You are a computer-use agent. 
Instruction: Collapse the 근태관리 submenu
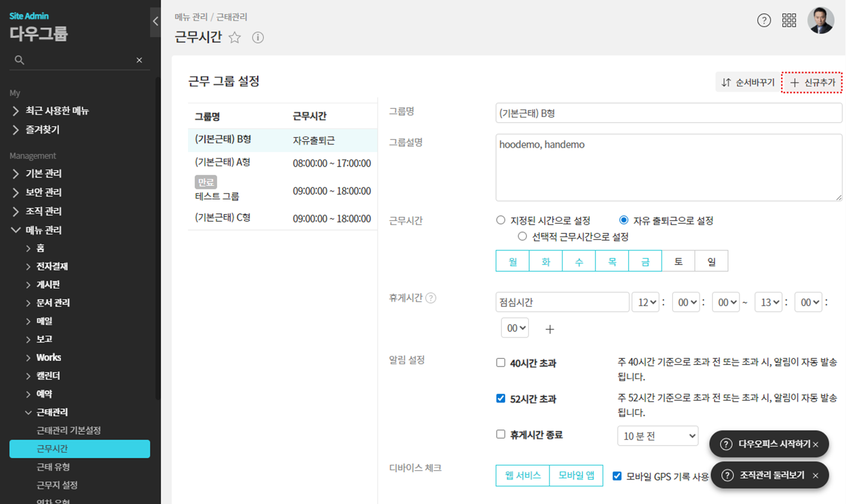coord(28,412)
